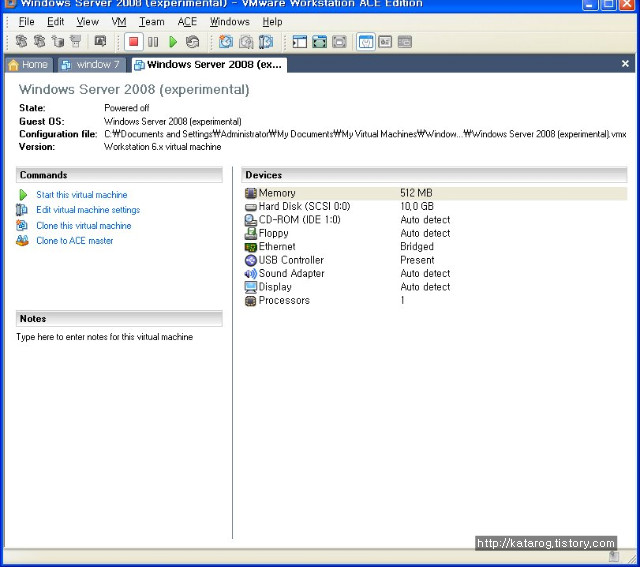Click the Full Screen toolbar icon
Viewport: 640px width, 567px height.
[x=320, y=42]
